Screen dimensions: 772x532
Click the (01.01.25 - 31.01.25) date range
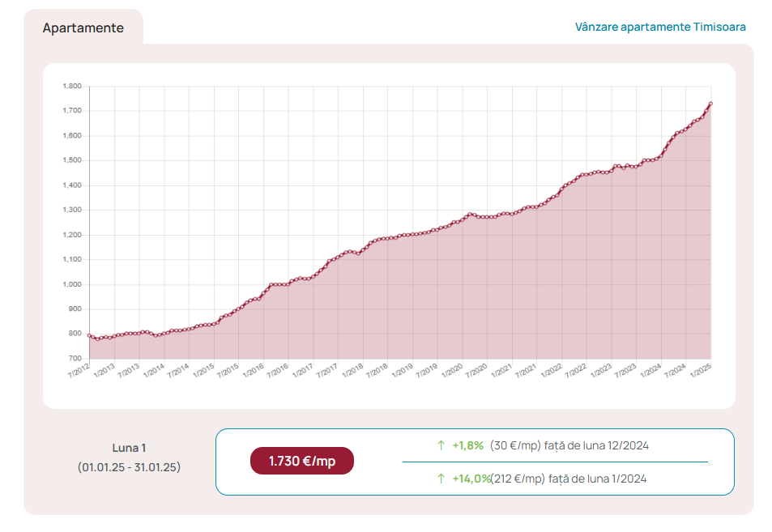point(129,467)
